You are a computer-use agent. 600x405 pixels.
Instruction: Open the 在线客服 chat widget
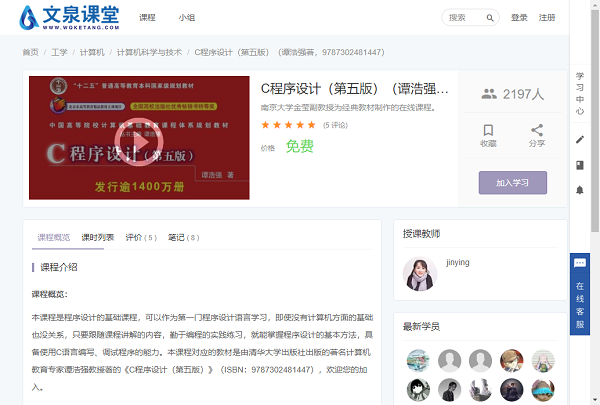tap(580, 291)
